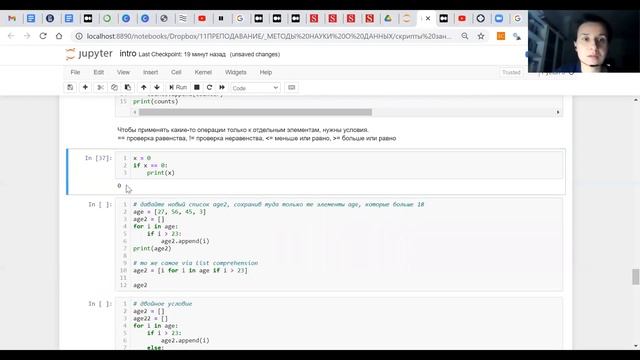Click the webcam video thumbnail
This screenshot has height=360, width=640.
(584, 41)
